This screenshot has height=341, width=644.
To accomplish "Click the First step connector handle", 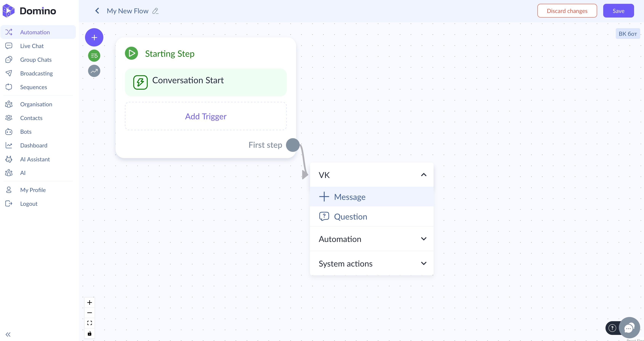I will pos(292,145).
